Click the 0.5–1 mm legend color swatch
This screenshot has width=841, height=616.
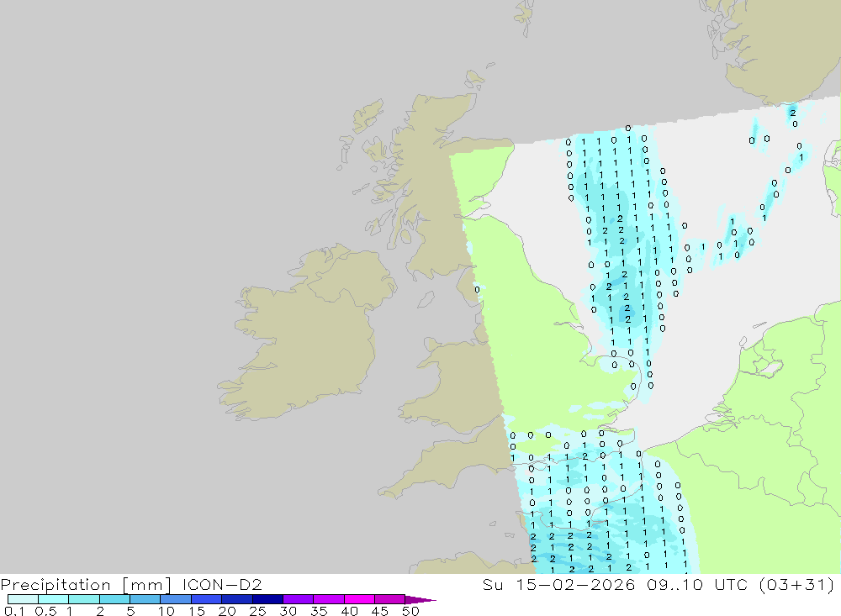click(x=54, y=599)
